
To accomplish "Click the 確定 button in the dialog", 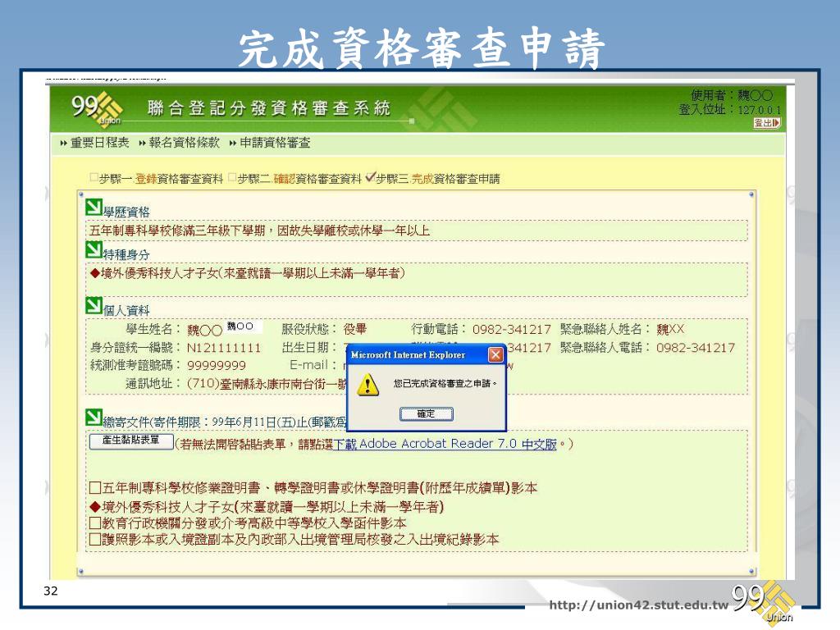I will [x=427, y=413].
